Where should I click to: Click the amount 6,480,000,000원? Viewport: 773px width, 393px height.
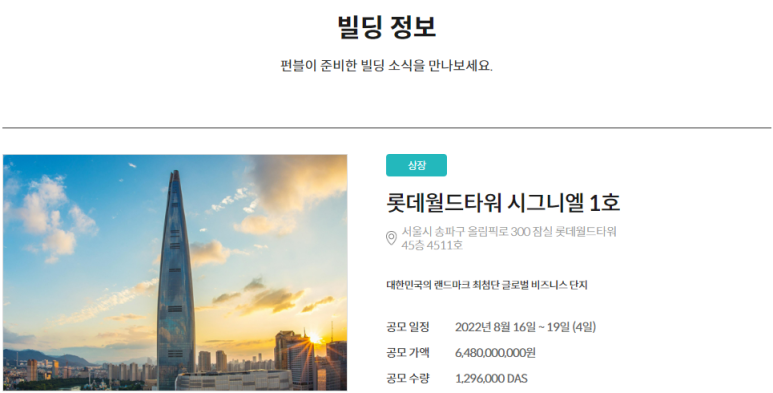click(x=495, y=353)
